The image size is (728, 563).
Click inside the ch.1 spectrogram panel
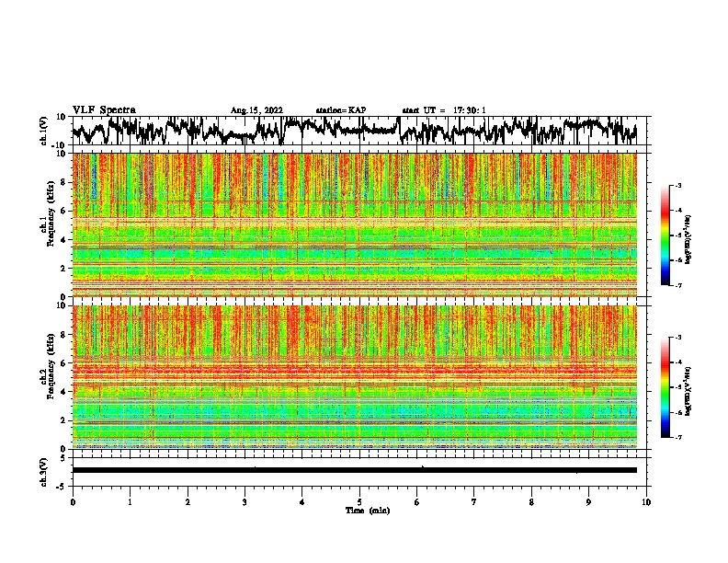(x=355, y=224)
